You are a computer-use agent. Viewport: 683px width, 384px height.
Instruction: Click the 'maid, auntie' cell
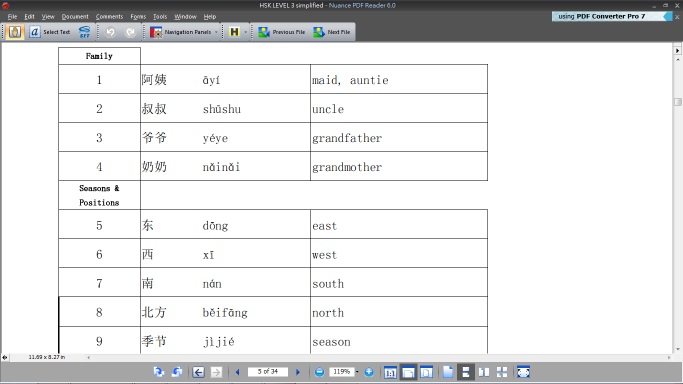[399, 79]
